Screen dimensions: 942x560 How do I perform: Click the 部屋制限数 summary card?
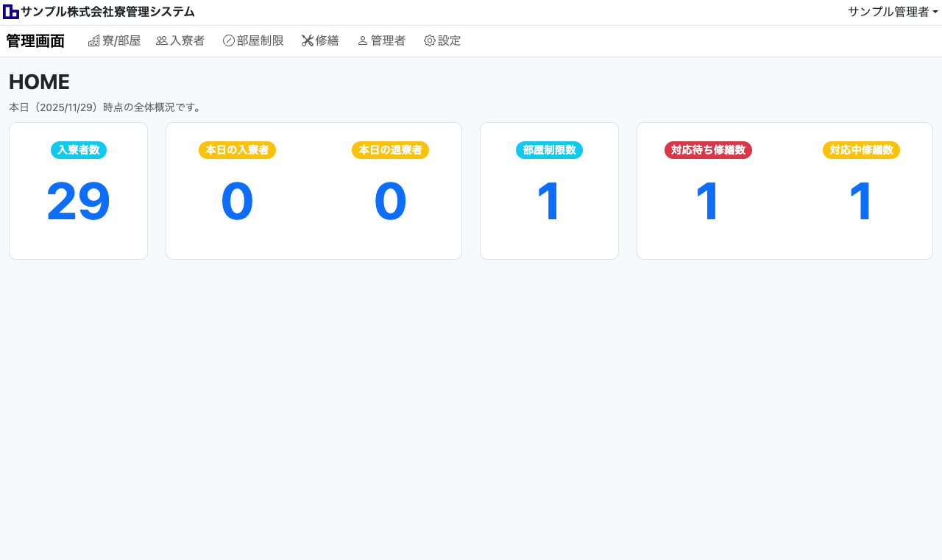coord(549,191)
